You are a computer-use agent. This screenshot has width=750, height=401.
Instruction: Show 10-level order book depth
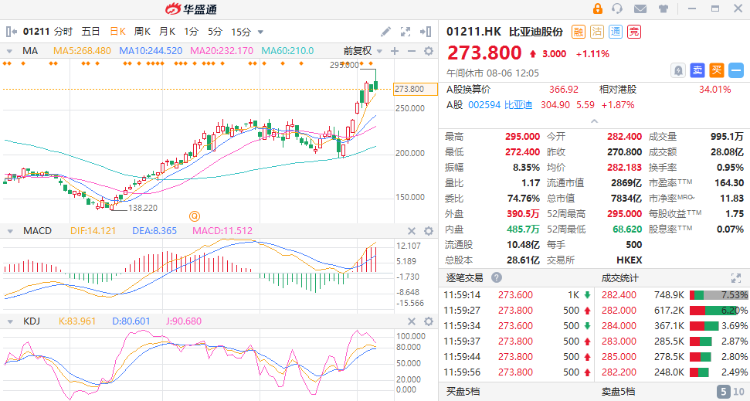[x=739, y=391]
